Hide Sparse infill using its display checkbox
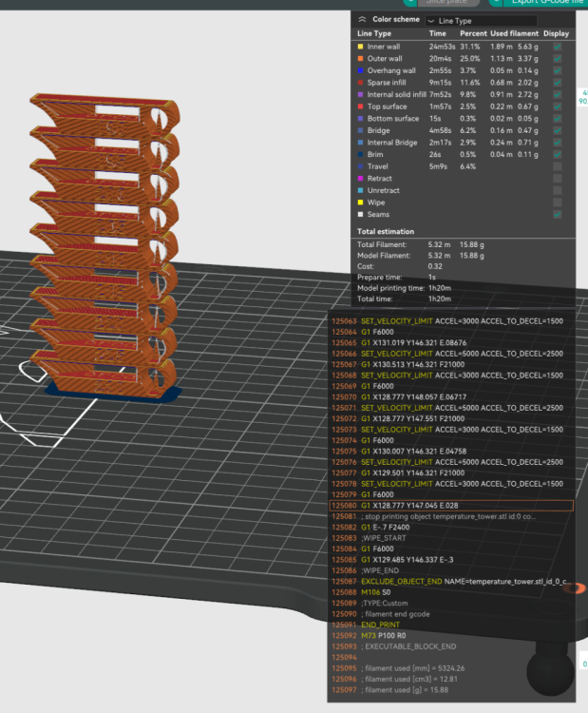The image size is (588, 713). click(557, 83)
